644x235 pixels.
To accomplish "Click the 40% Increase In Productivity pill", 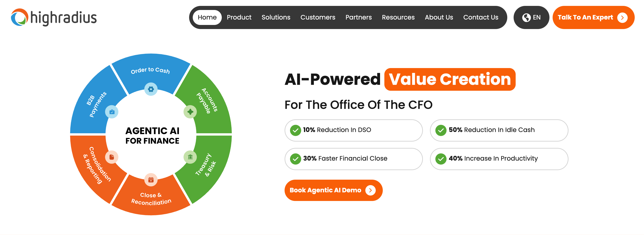I will coord(499,159).
